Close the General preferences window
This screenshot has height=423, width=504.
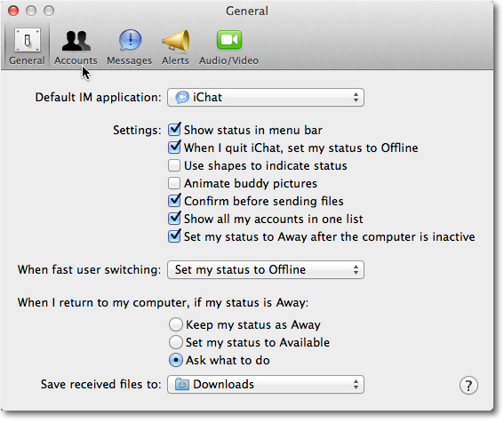coord(13,11)
